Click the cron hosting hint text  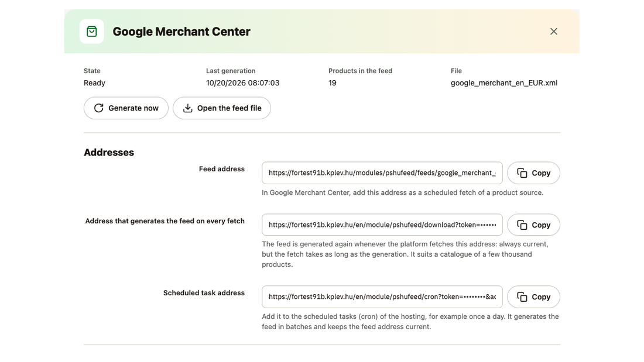pos(410,322)
